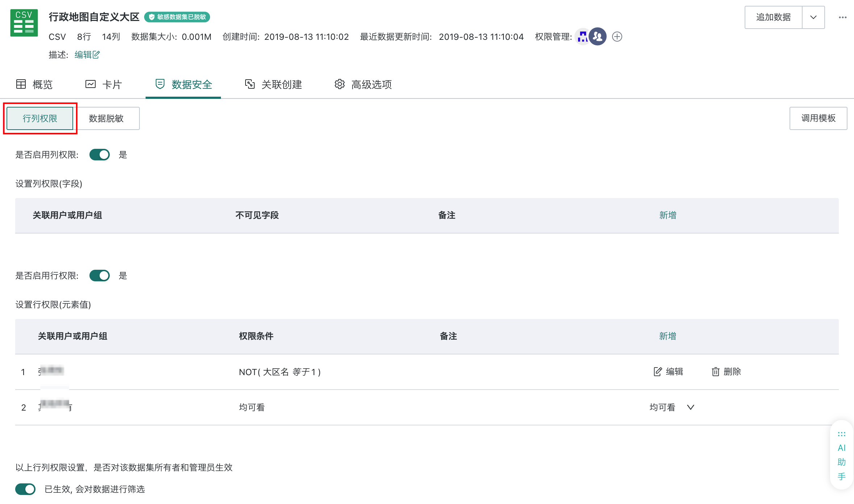
Task: Click the 调用模板 button
Action: [x=818, y=118]
